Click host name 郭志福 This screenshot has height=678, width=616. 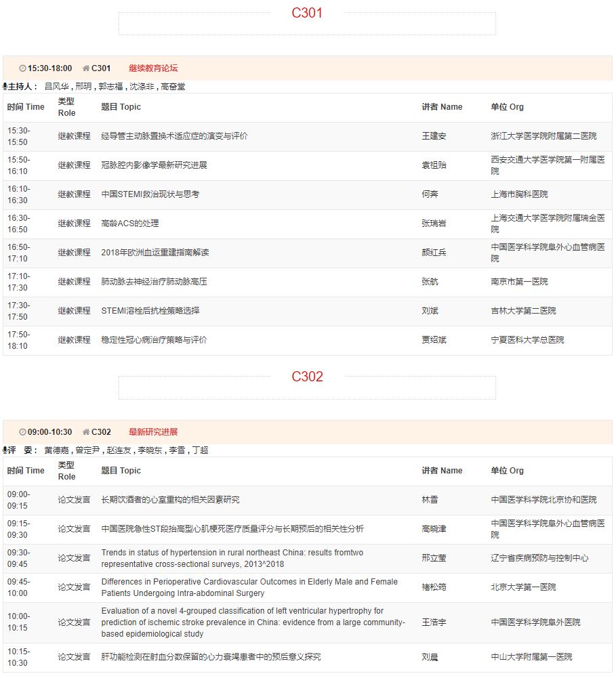coord(110,87)
